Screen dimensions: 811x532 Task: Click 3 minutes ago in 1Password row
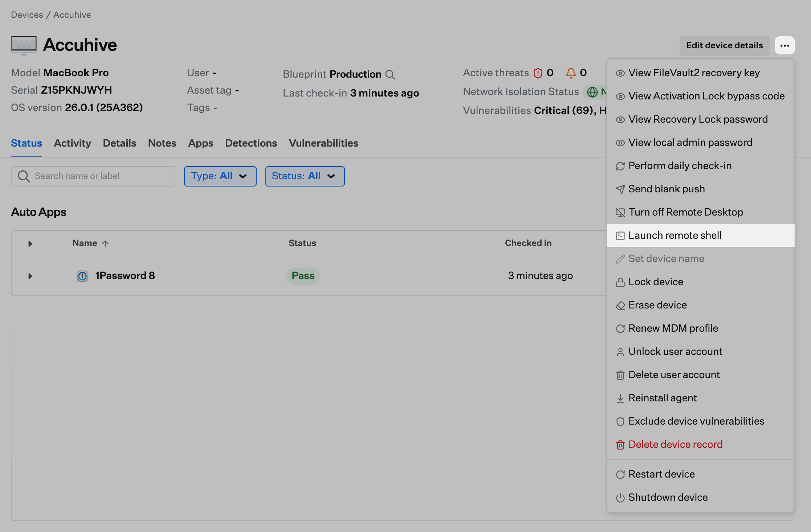[x=540, y=276]
